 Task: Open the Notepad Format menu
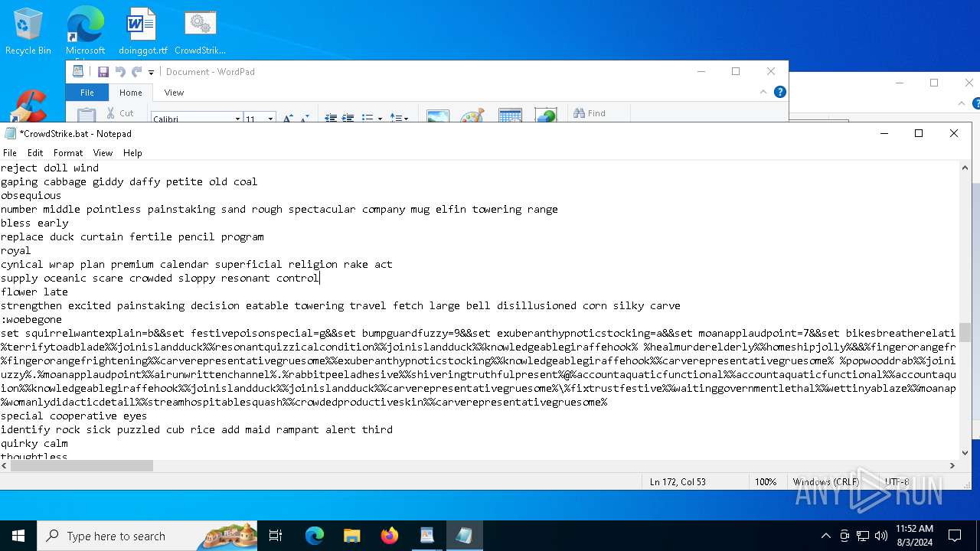(68, 153)
